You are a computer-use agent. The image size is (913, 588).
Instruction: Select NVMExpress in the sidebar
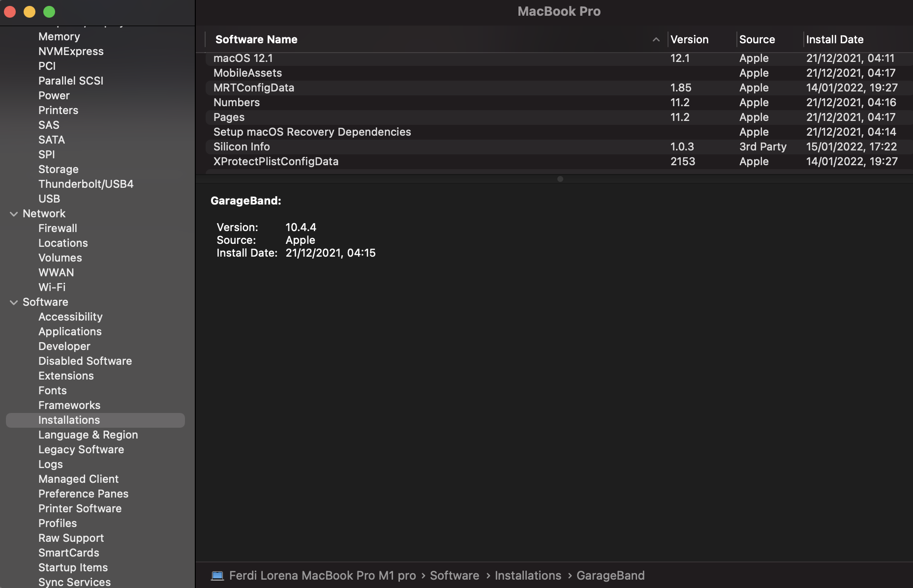pos(71,52)
